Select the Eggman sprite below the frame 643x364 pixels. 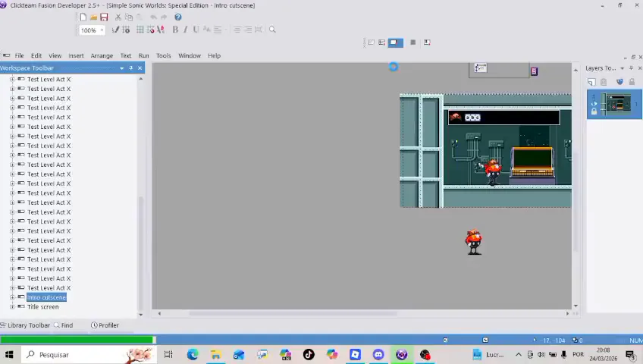tap(474, 242)
